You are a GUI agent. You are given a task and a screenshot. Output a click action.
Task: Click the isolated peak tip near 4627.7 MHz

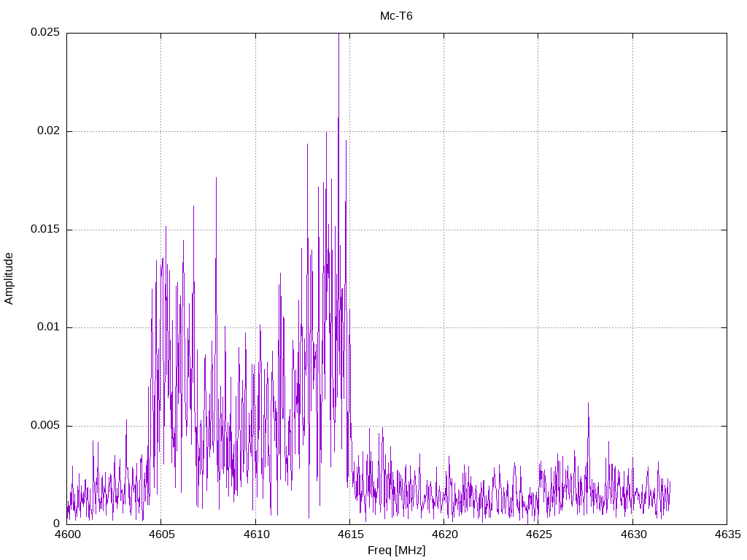[588, 403]
